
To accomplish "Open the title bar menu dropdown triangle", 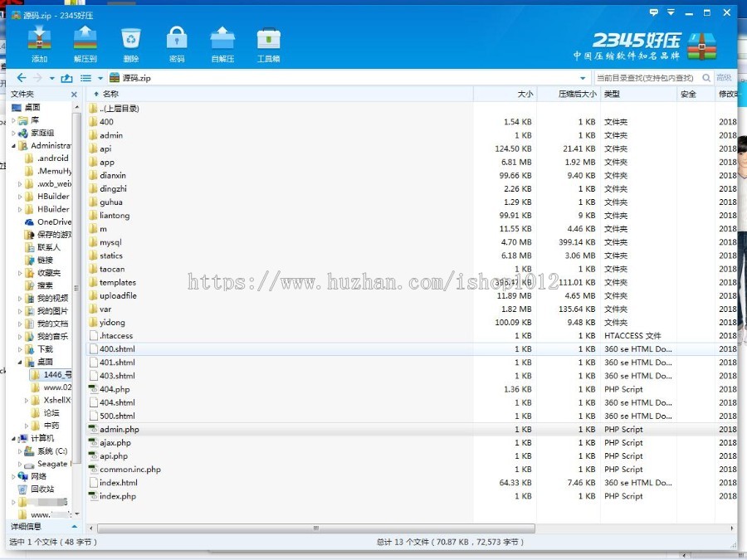I will (671, 12).
